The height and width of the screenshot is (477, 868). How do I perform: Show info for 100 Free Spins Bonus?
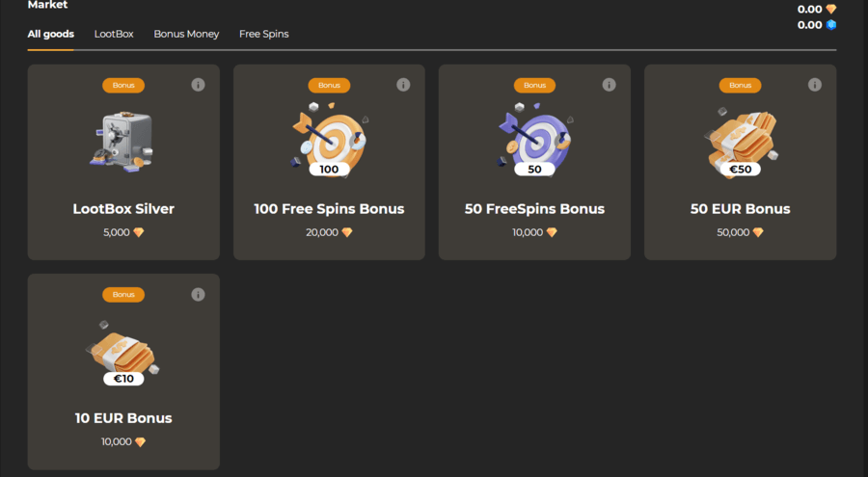[x=403, y=85]
